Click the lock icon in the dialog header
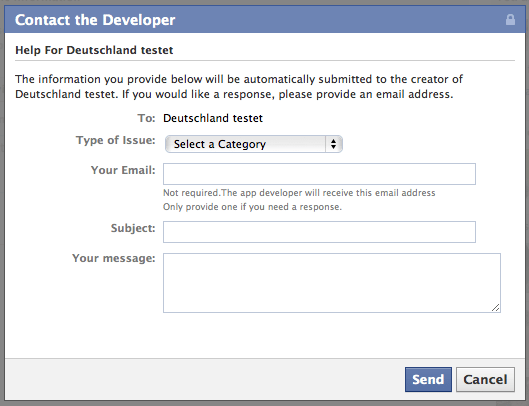 tap(510, 20)
